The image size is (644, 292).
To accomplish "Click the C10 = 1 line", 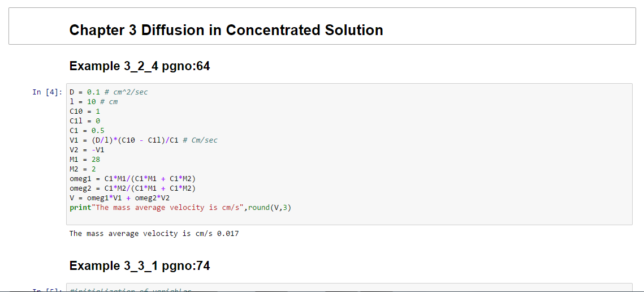I will coord(84,111).
